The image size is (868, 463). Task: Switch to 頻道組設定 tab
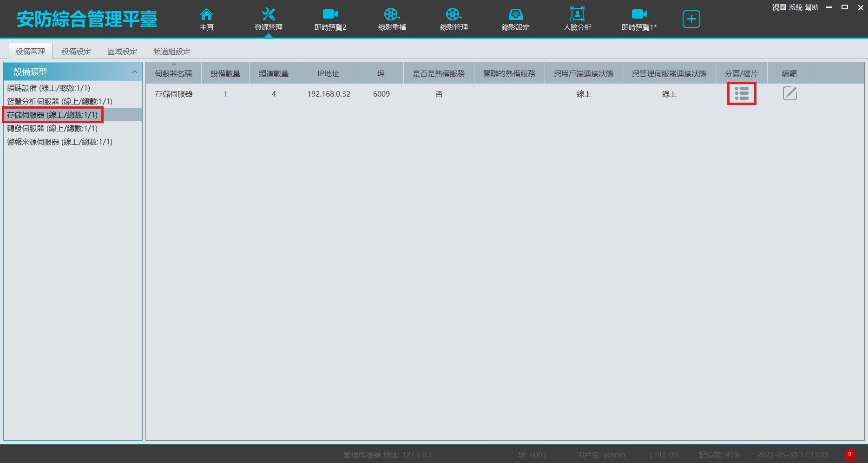click(x=172, y=51)
